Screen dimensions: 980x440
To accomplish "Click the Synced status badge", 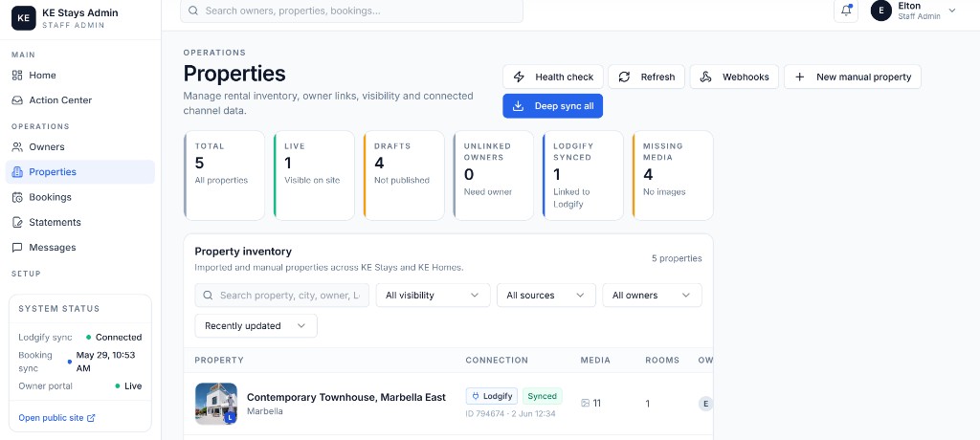I will (x=543, y=396).
